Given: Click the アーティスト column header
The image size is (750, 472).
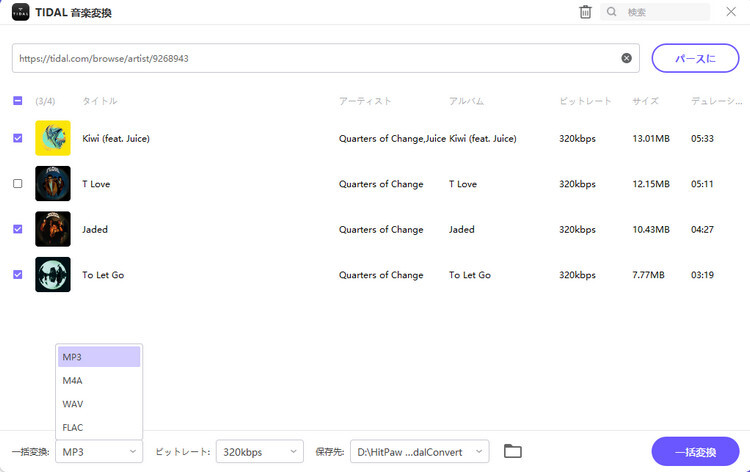Looking at the screenshot, I should pyautogui.click(x=365, y=101).
